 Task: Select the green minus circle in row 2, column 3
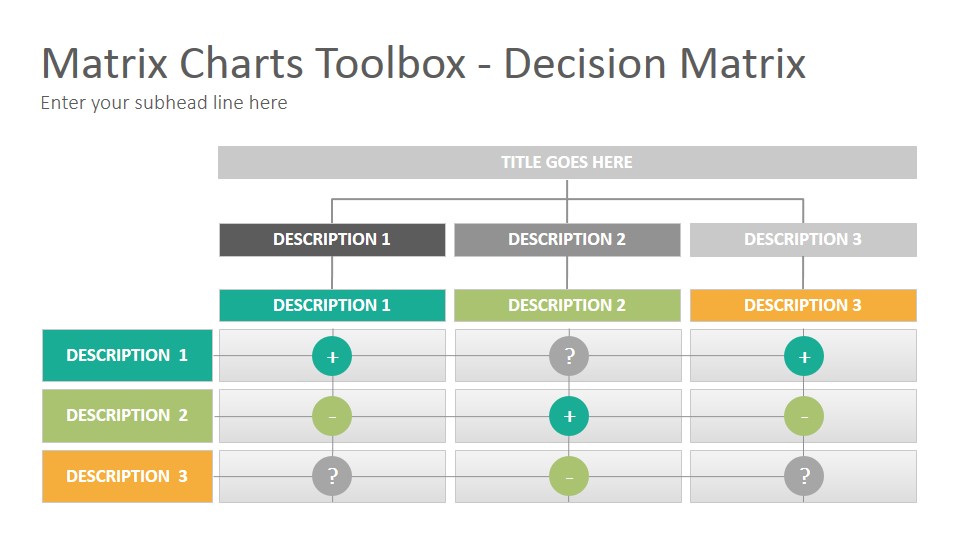pyautogui.click(x=804, y=416)
